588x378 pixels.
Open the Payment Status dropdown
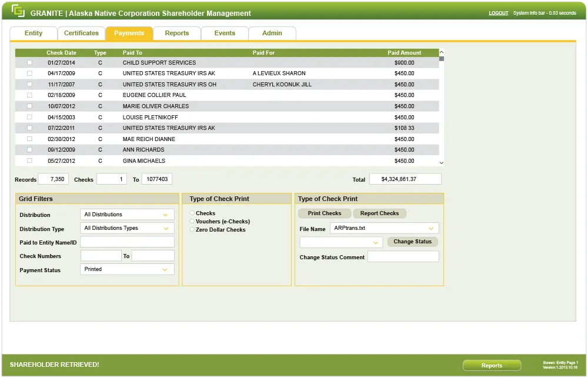pyautogui.click(x=127, y=269)
